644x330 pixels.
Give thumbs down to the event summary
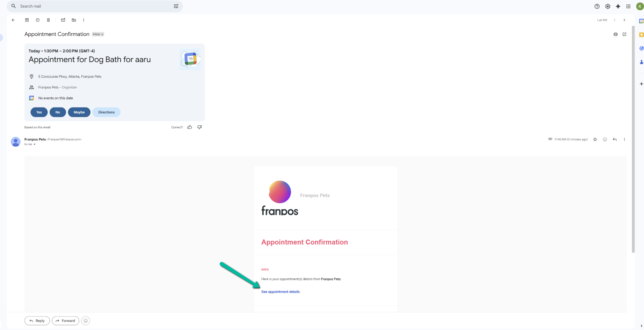[x=200, y=127]
